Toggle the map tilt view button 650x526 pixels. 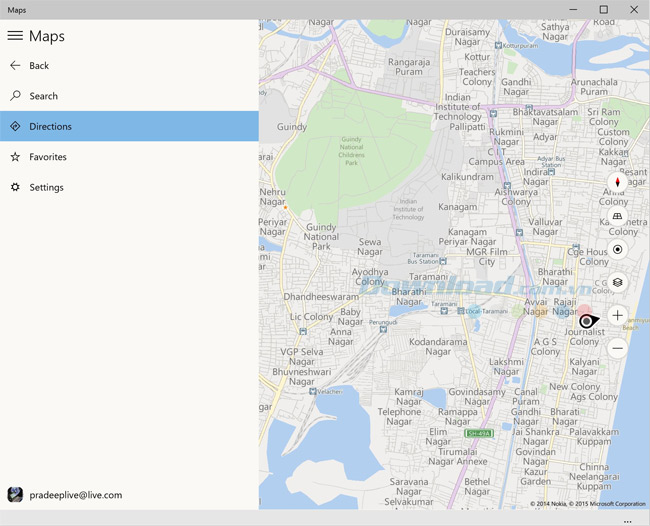tap(617, 216)
